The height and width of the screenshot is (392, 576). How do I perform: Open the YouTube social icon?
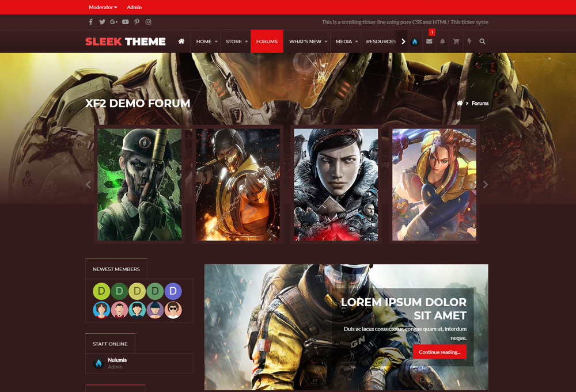(x=125, y=22)
